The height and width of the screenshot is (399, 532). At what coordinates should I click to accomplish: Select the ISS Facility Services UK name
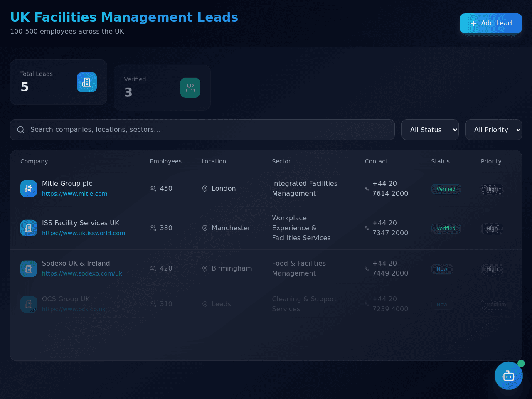coord(81,223)
